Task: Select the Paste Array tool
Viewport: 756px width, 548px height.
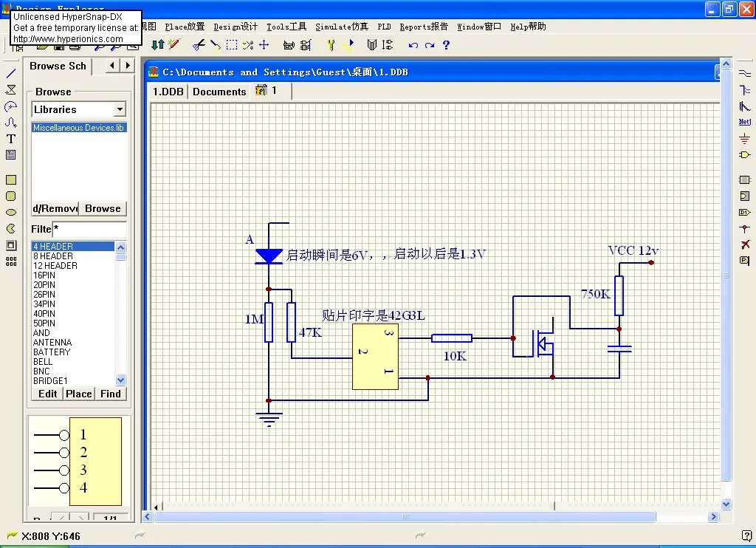Action: click(11, 261)
